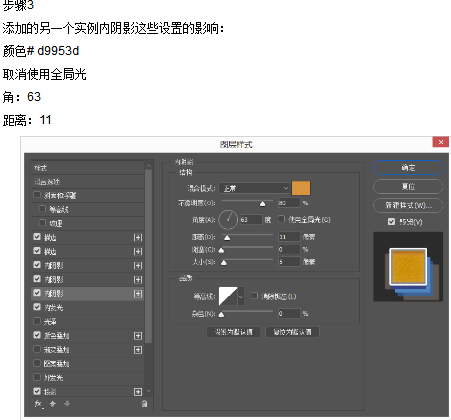Screen dimensions: 451x420
Task: Toggle the 预览 checkbox
Action: 391,221
